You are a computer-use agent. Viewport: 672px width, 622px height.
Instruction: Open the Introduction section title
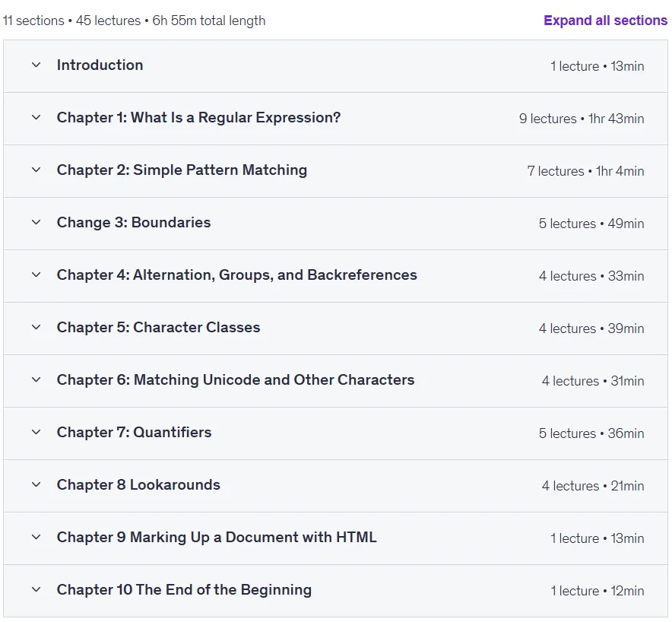pos(100,65)
